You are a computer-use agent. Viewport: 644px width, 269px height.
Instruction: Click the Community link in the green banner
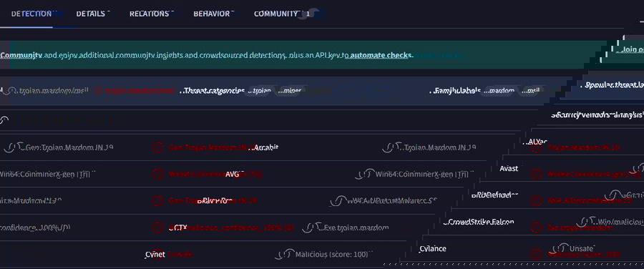coord(21,55)
